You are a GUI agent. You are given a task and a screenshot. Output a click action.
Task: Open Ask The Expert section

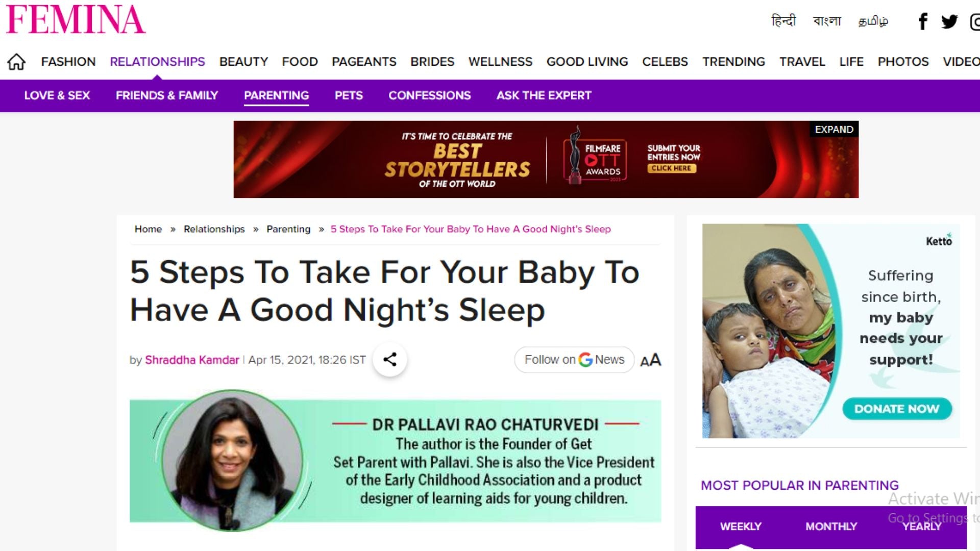[x=544, y=95]
